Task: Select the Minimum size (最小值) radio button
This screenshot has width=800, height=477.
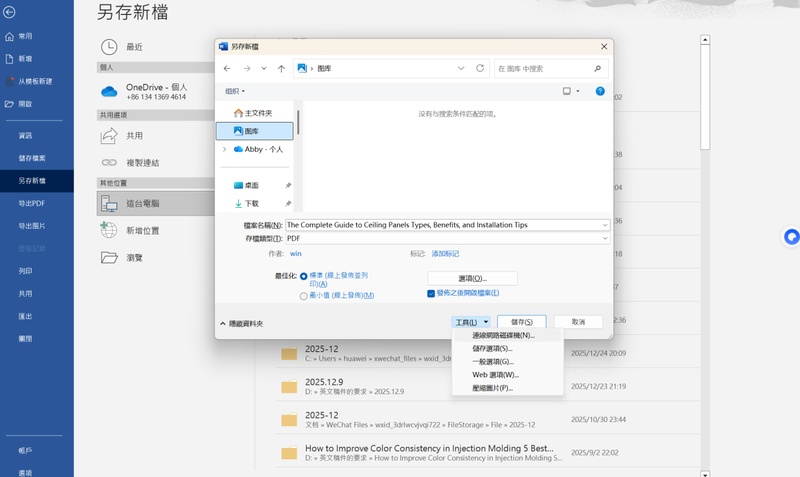Action: pos(304,296)
